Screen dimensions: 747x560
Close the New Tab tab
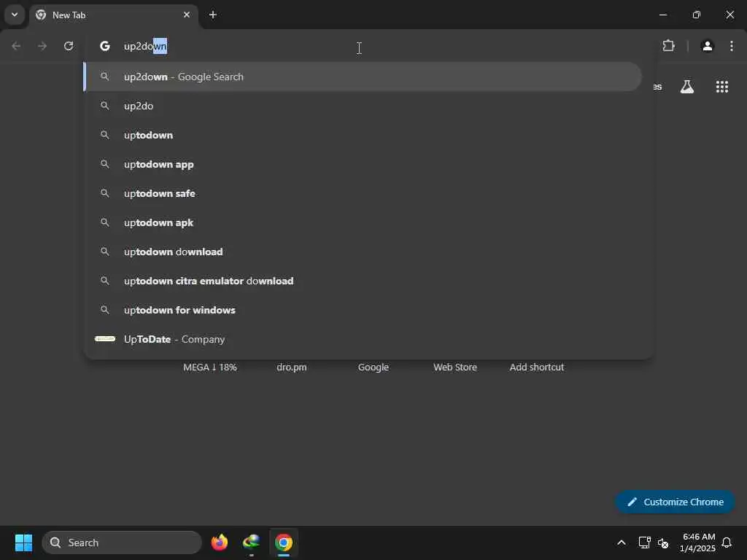coord(187,15)
